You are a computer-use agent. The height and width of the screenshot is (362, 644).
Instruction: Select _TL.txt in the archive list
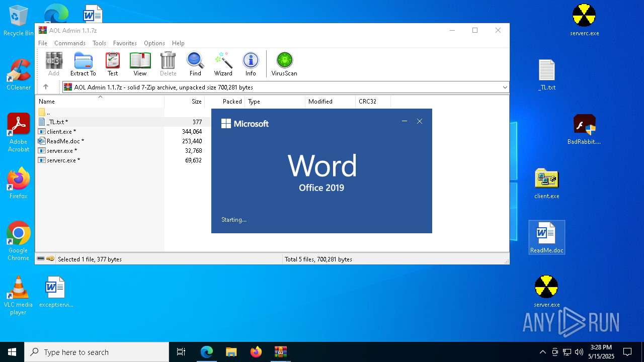[x=53, y=122]
